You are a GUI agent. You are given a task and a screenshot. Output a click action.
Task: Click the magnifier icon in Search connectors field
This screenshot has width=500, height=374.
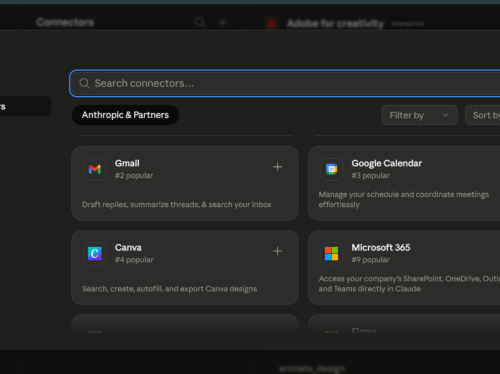pyautogui.click(x=84, y=83)
